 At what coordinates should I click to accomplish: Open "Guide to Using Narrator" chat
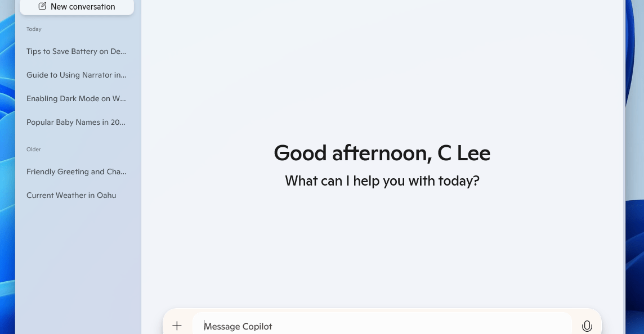click(77, 75)
